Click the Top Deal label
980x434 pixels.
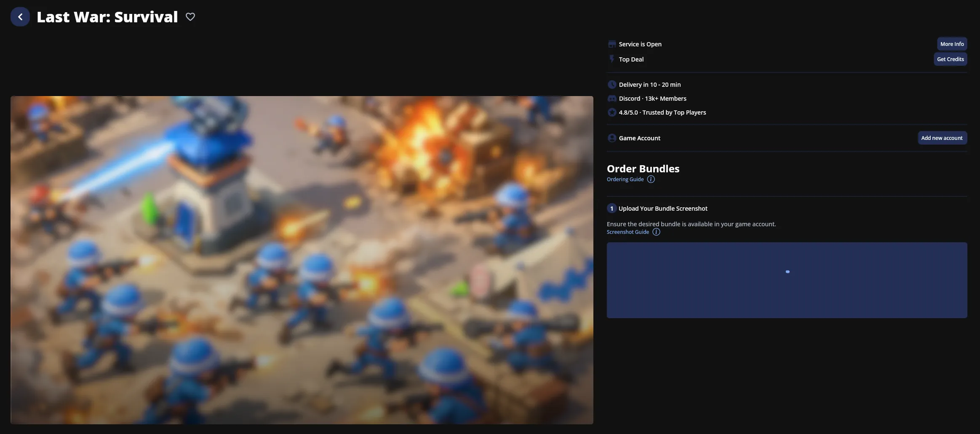631,59
